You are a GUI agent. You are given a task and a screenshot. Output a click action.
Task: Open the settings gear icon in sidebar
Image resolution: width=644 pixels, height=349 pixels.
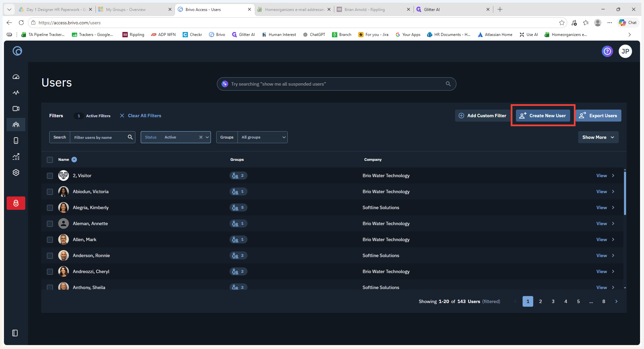coord(16,173)
